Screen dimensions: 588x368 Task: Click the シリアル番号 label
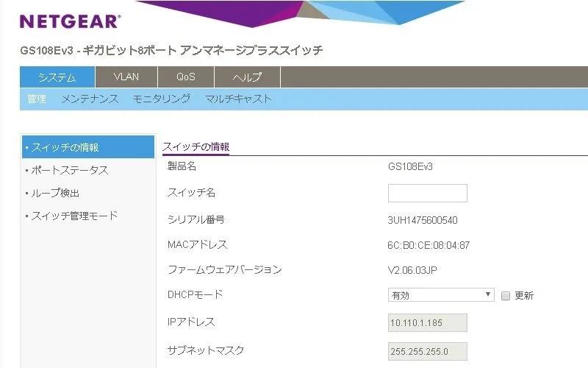click(196, 219)
